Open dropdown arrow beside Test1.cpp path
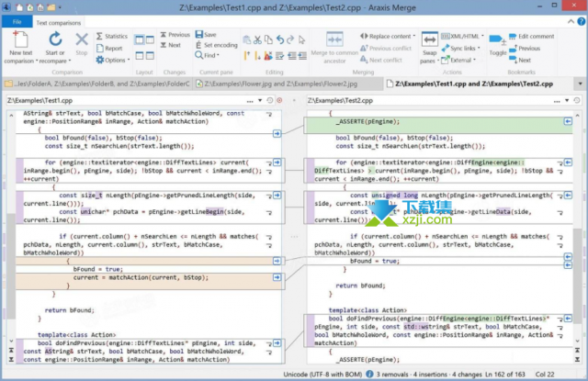This screenshot has height=381, width=588. [260, 100]
